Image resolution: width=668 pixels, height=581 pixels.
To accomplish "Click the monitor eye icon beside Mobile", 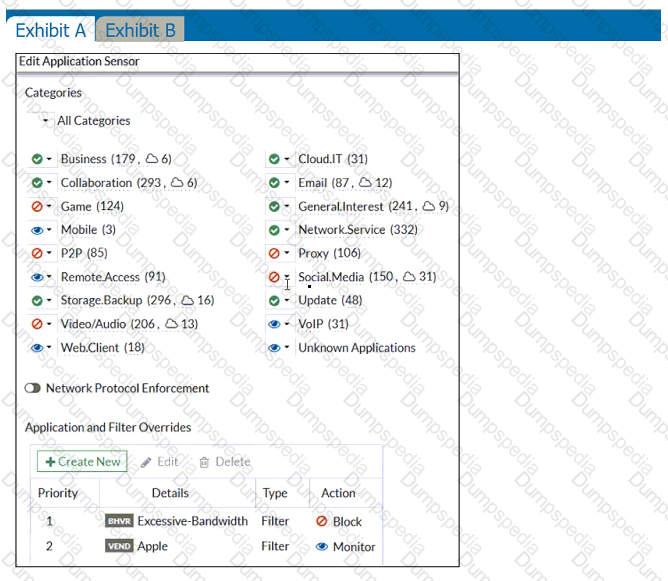I will point(37,230).
